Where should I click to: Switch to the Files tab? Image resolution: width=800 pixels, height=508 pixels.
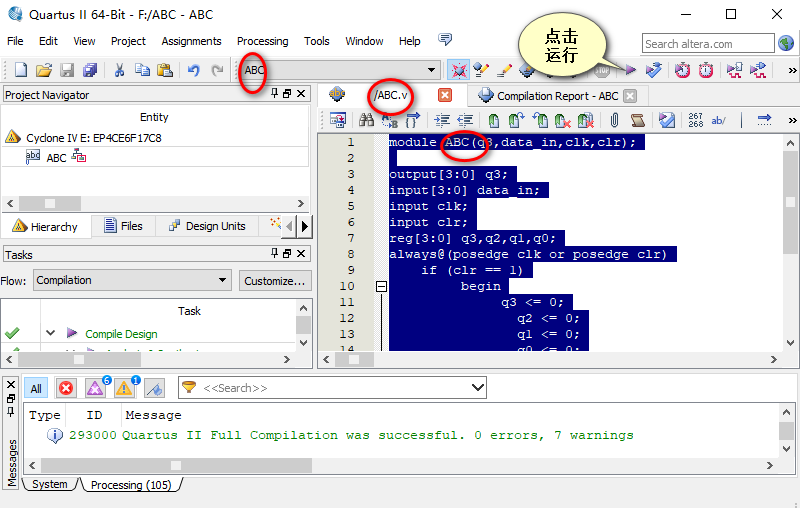(x=123, y=226)
